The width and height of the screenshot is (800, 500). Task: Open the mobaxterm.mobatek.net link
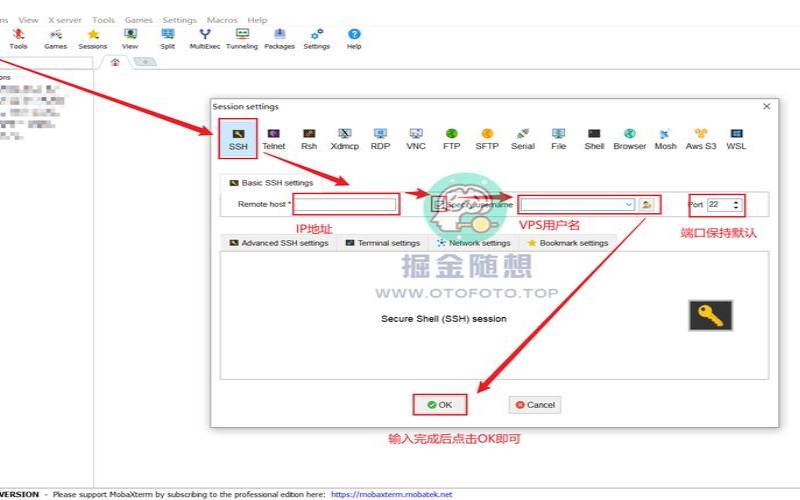coord(391,494)
